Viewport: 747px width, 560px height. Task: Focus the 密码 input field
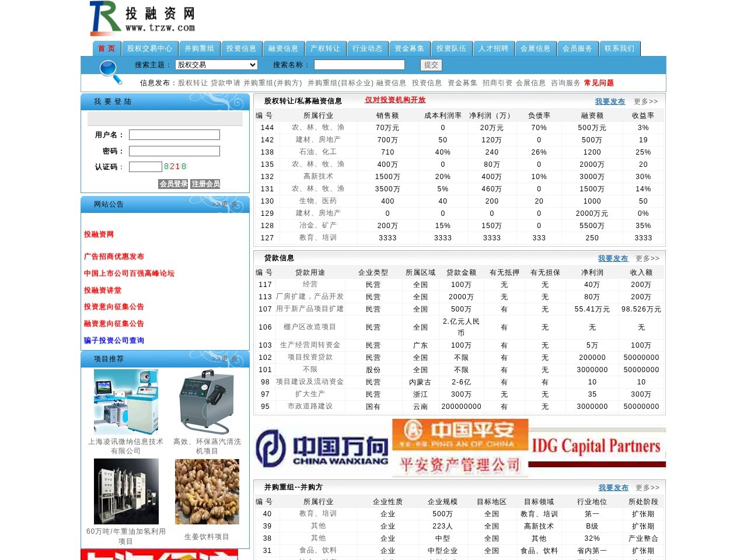click(174, 151)
